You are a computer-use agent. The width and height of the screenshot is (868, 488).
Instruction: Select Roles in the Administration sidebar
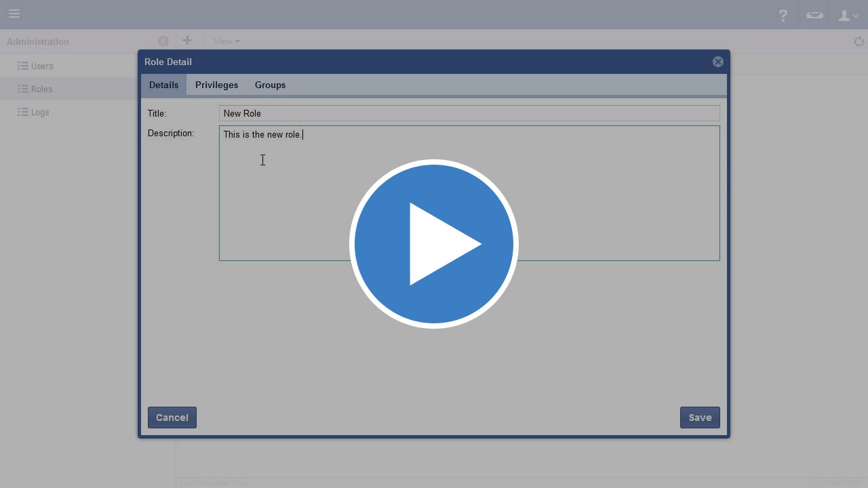tap(41, 89)
